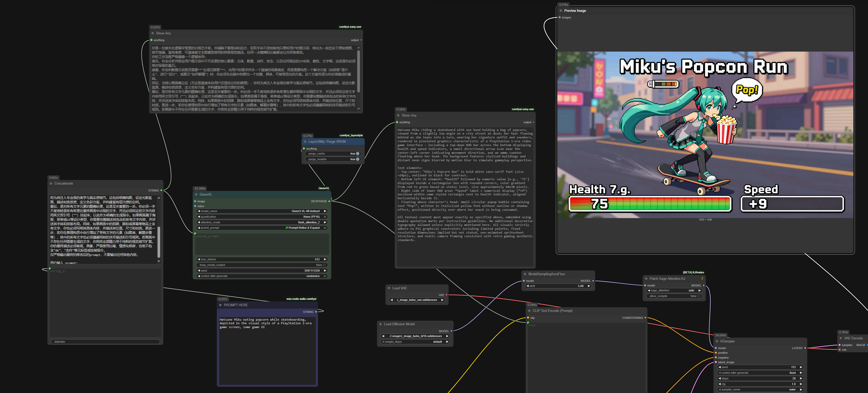Open the weight_dtype dropdown in Load Diffusion Model

click(x=415, y=342)
